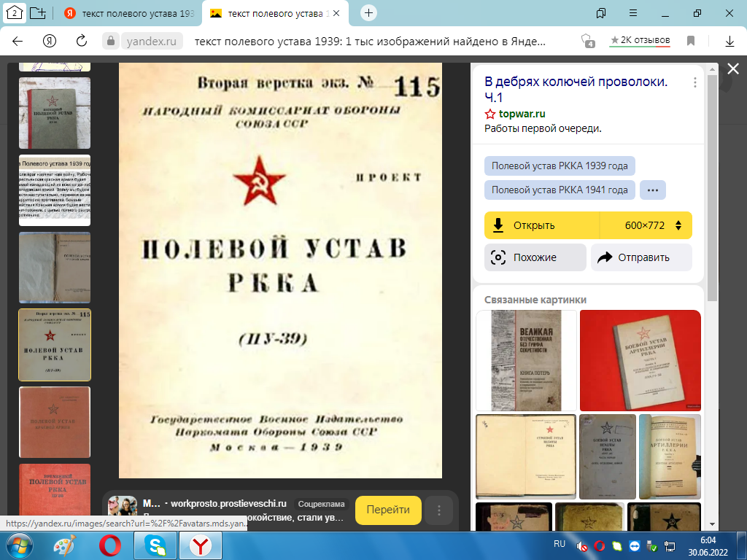This screenshot has width=747, height=560.
Task: Click Yandex Browser taskbar icon
Action: (x=201, y=545)
